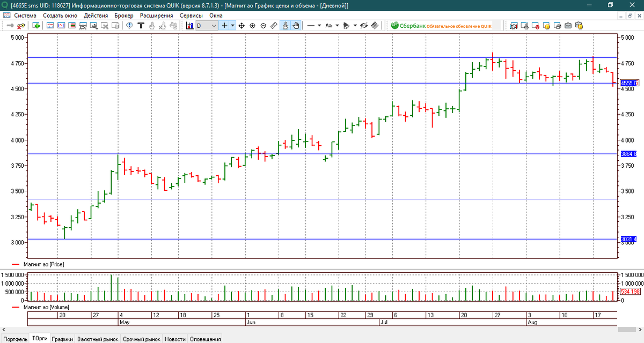Screen dimensions: 644x343
Task: Click the Aa text label tool
Action: click(328, 25)
